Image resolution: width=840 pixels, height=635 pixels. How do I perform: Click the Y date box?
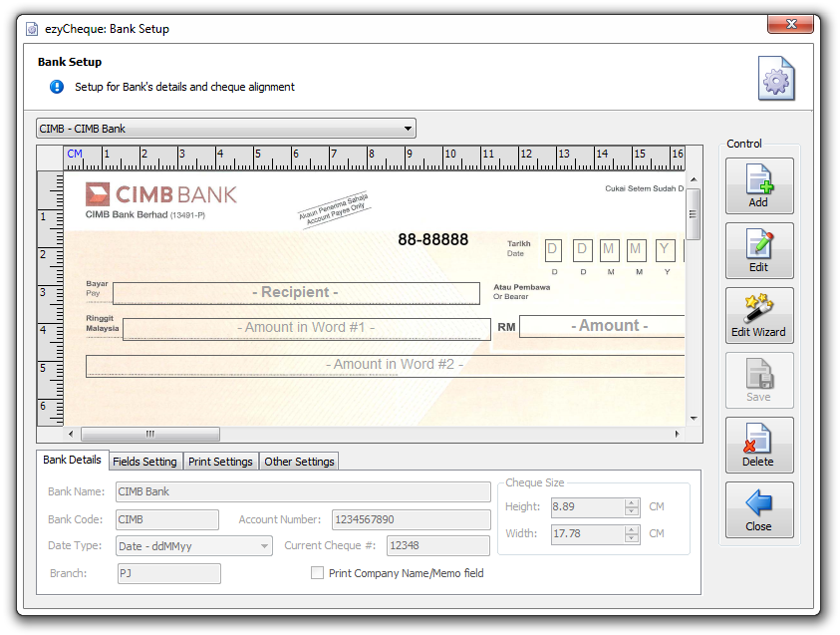tap(665, 250)
